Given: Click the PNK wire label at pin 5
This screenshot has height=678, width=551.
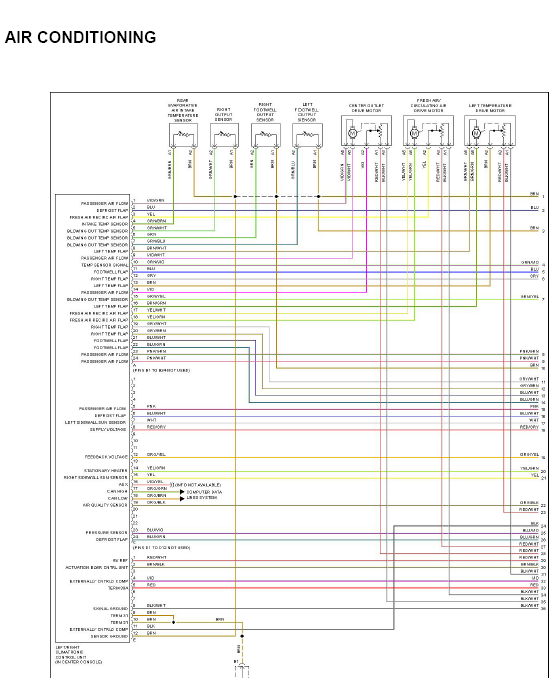Looking at the screenshot, I should pos(151,406).
